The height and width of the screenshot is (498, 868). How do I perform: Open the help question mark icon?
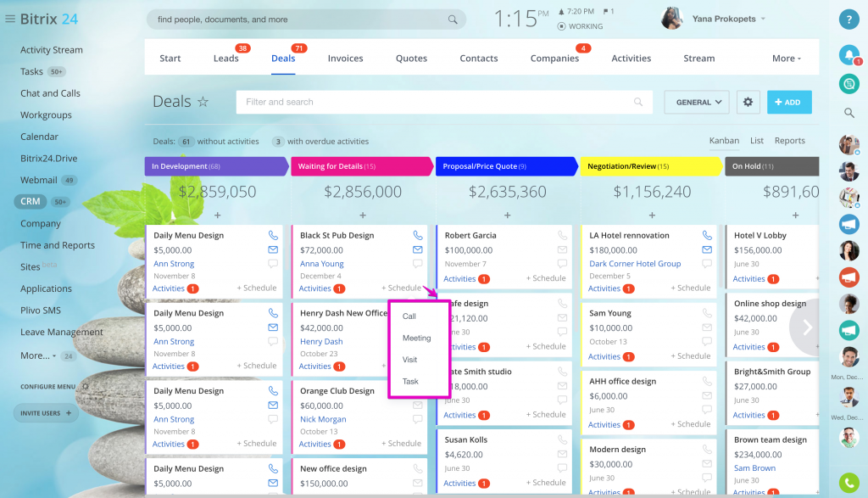click(849, 19)
